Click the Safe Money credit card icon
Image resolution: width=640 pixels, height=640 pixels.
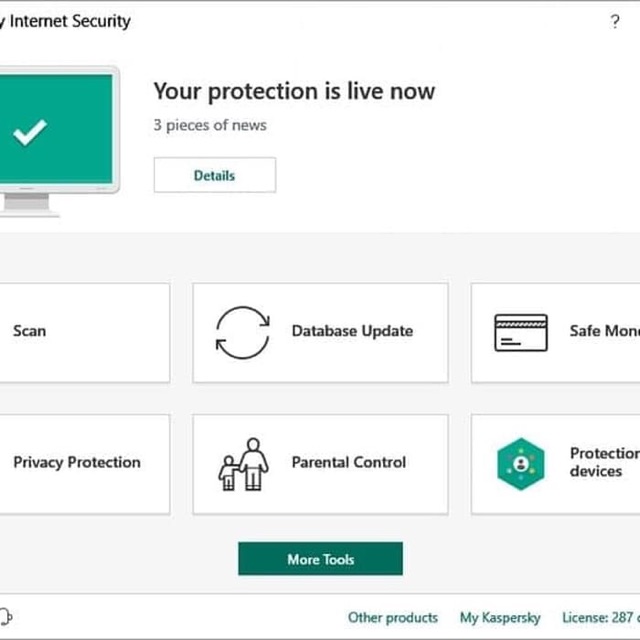tap(521, 332)
